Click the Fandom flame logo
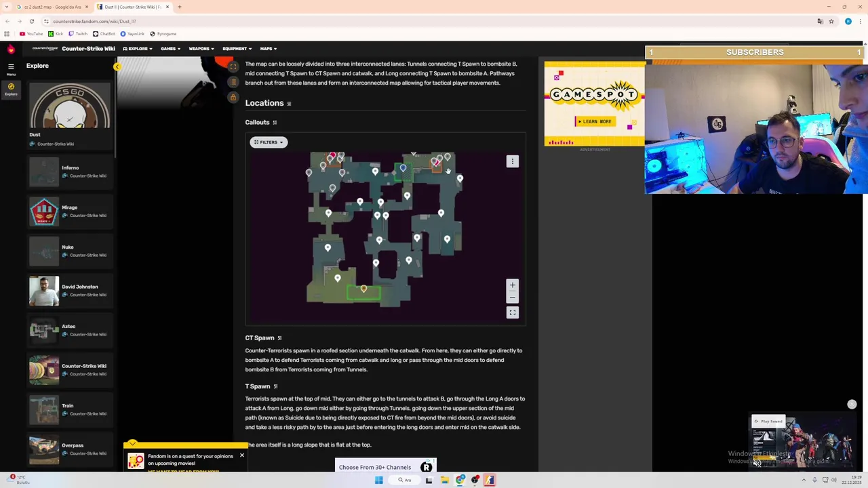The height and width of the screenshot is (488, 868). (11, 49)
